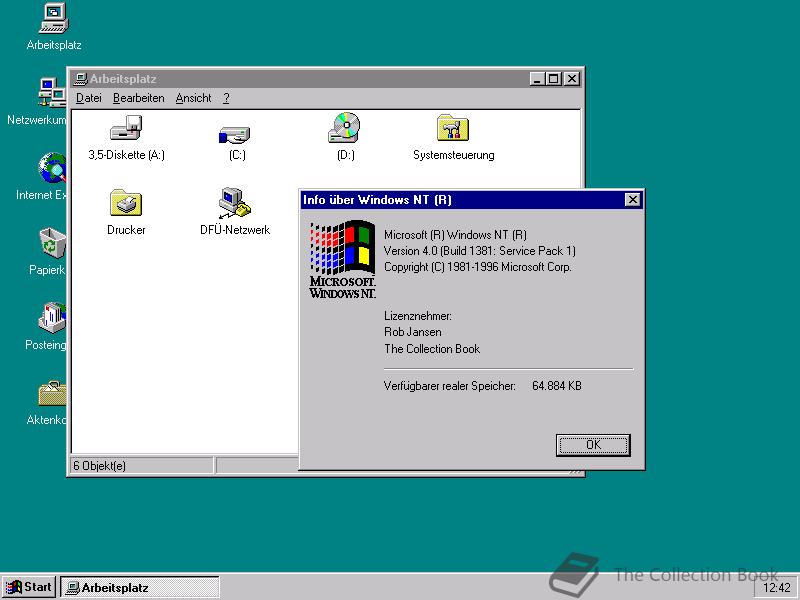Viewport: 800px width, 600px height.
Task: Select the 3,5-Diskette (A:) drive icon
Action: (x=126, y=128)
